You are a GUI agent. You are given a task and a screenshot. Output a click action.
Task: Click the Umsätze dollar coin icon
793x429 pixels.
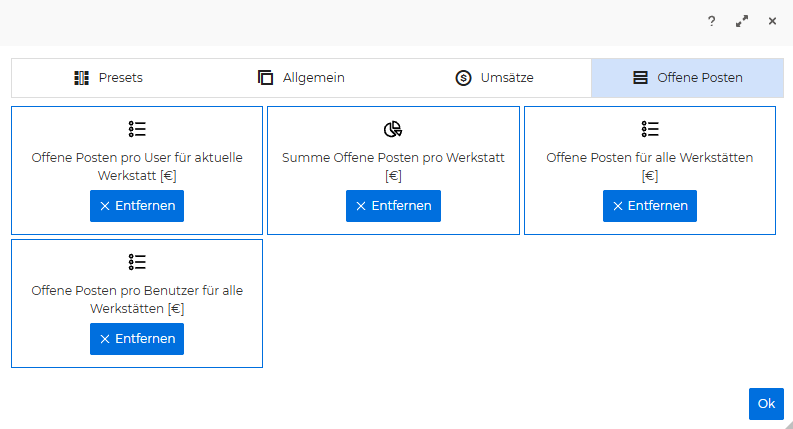tap(463, 78)
